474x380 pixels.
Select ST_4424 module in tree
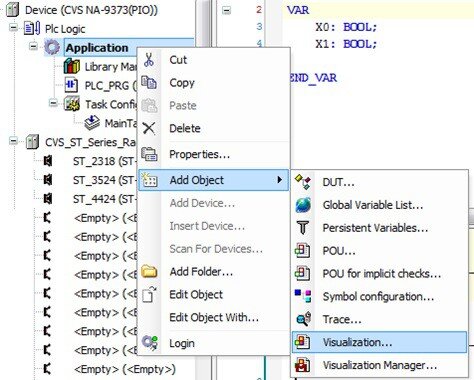(x=104, y=199)
